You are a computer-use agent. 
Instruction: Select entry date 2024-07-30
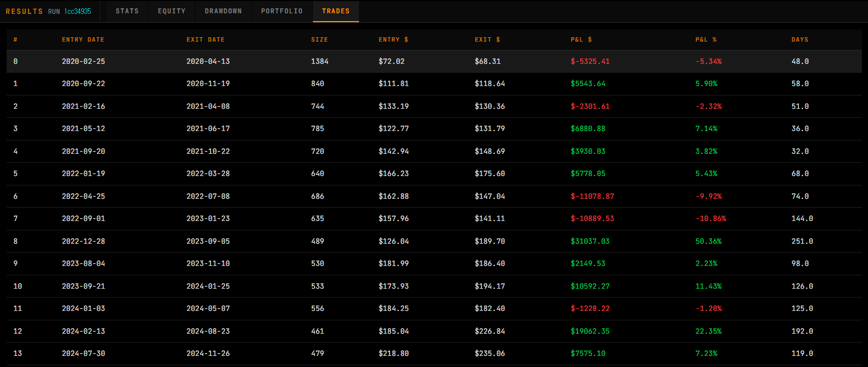click(83, 354)
